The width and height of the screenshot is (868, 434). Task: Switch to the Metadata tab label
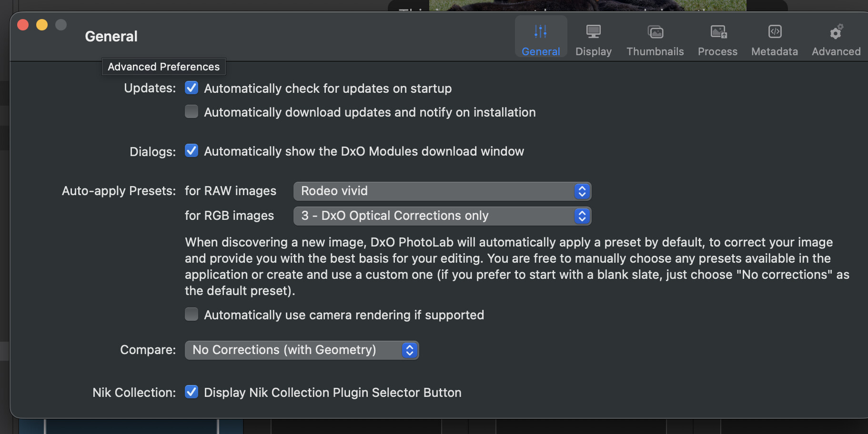click(x=775, y=51)
